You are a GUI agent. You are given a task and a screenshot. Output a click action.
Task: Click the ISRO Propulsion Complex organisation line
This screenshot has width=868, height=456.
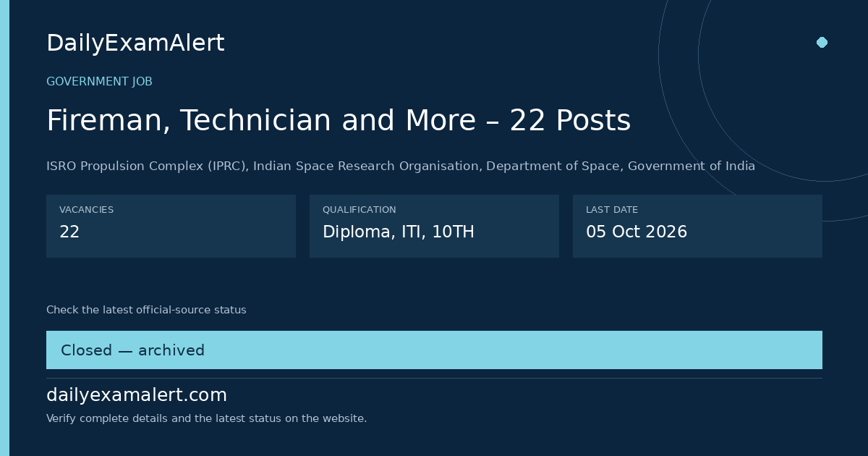pyautogui.click(x=401, y=166)
